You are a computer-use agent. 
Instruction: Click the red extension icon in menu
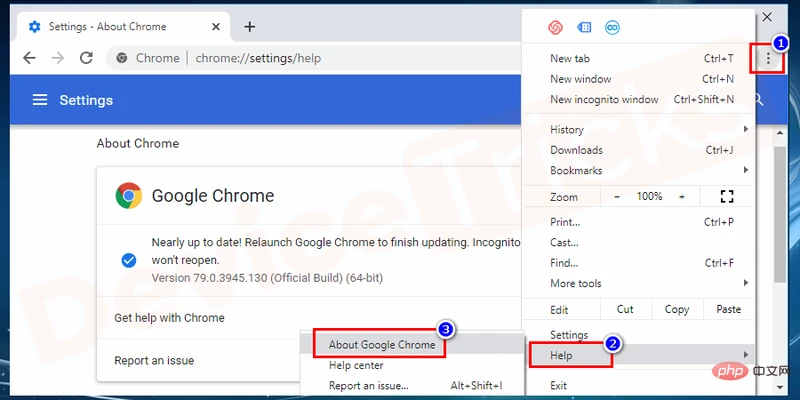point(556,28)
